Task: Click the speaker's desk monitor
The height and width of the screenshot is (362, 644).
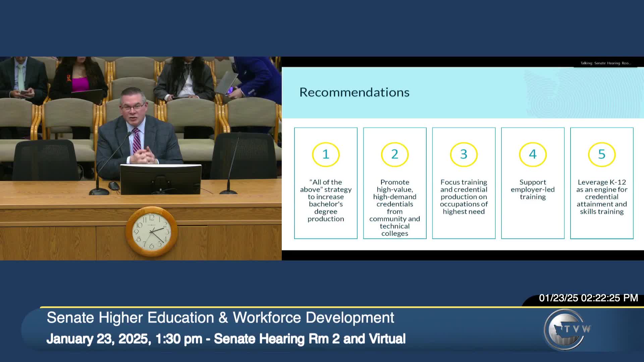Action: point(161,179)
